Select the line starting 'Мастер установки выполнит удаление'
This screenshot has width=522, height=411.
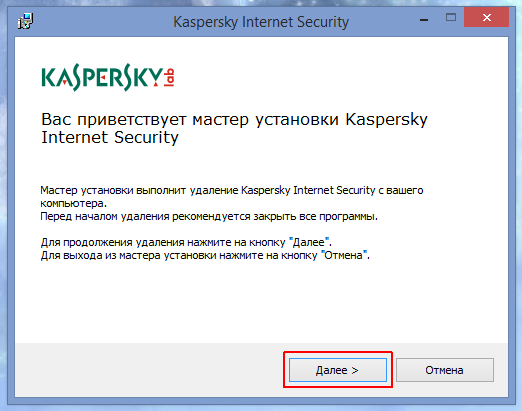pyautogui.click(x=232, y=190)
